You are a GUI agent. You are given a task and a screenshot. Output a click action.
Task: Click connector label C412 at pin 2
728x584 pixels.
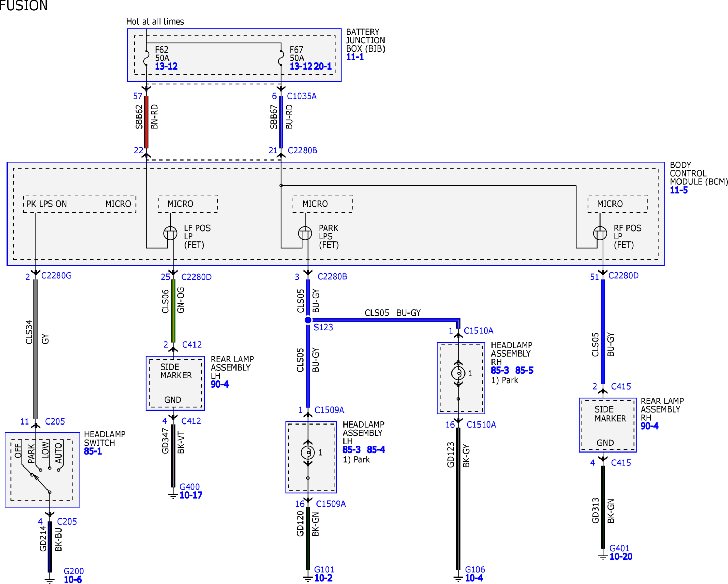pos(192,345)
